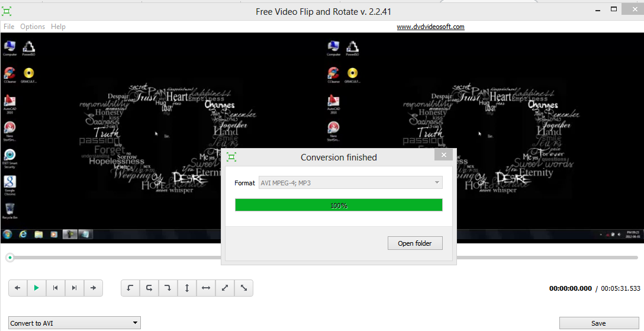This screenshot has height=331, width=644.
Task: Flip video horizontally with left-right arrow icon
Action: tap(206, 288)
